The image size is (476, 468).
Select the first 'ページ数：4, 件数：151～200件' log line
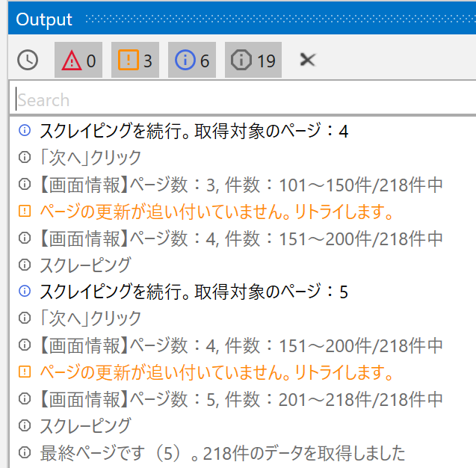click(x=241, y=238)
